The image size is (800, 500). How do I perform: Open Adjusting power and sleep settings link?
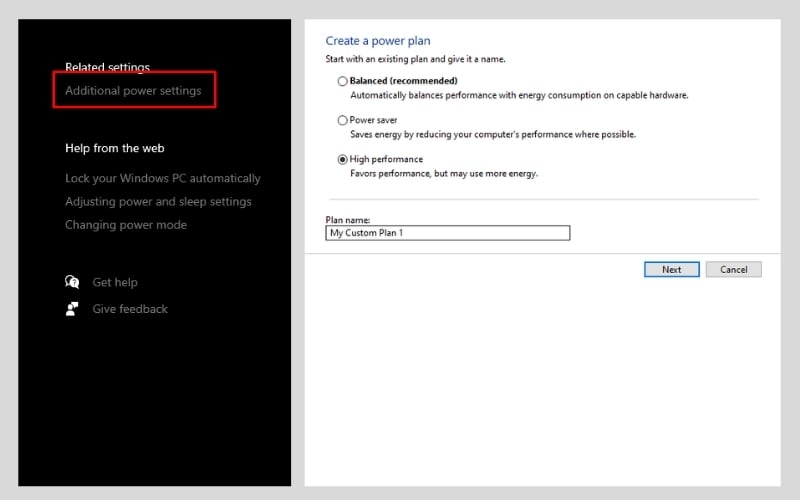tap(158, 201)
